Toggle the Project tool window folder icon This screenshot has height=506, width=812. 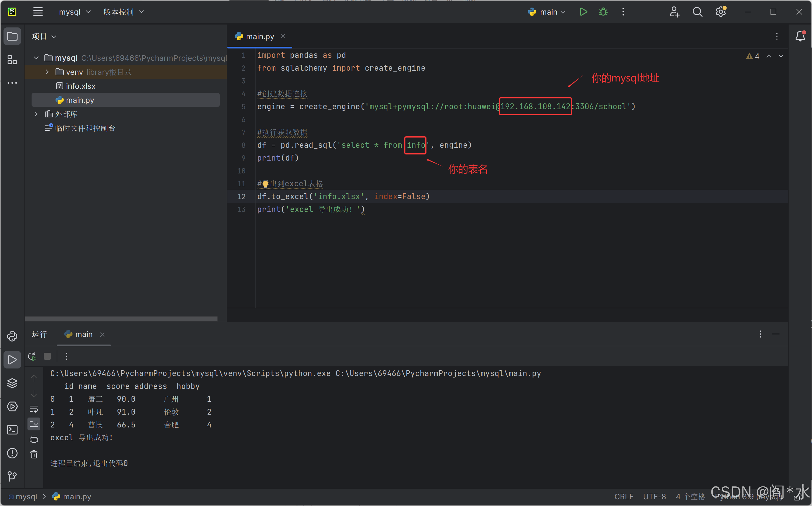click(x=12, y=36)
